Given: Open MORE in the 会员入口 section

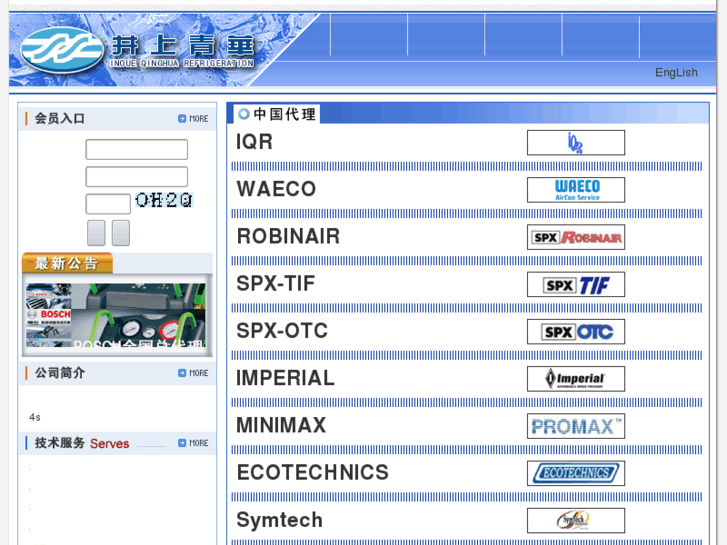Looking at the screenshot, I should click(193, 119).
